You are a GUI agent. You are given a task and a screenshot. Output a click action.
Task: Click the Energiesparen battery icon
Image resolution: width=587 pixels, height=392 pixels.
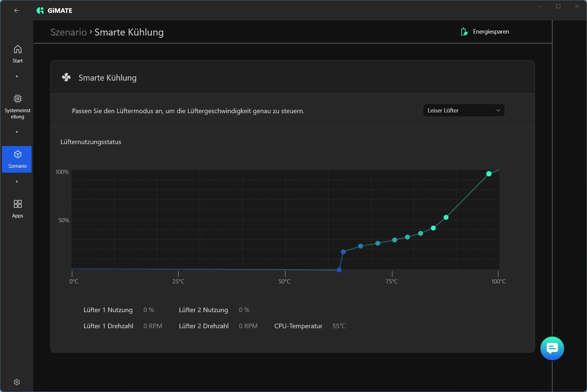[464, 32]
